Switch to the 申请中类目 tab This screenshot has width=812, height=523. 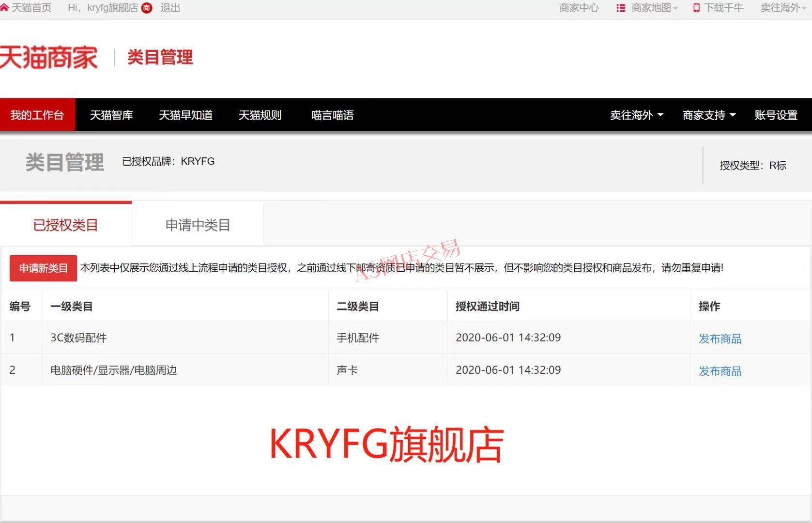[198, 225]
